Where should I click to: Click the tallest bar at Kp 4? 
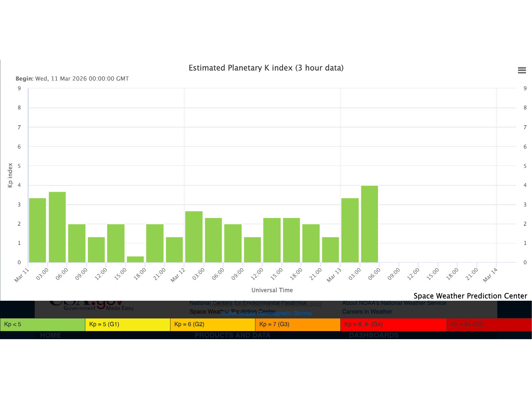pyautogui.click(x=369, y=224)
